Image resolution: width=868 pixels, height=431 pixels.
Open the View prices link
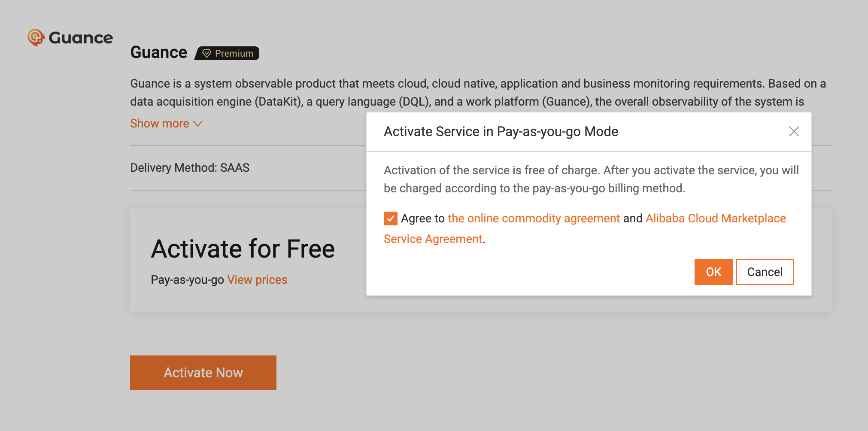tap(257, 280)
